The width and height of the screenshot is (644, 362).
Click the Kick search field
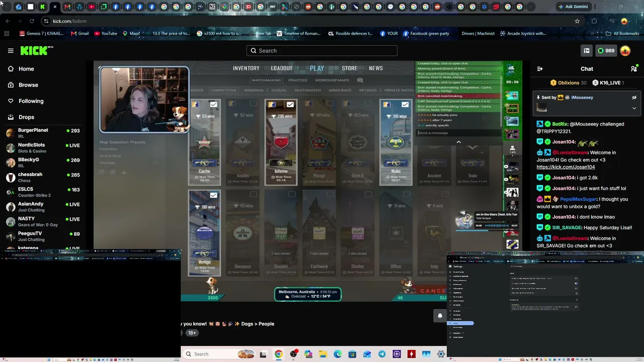tap(322, 51)
